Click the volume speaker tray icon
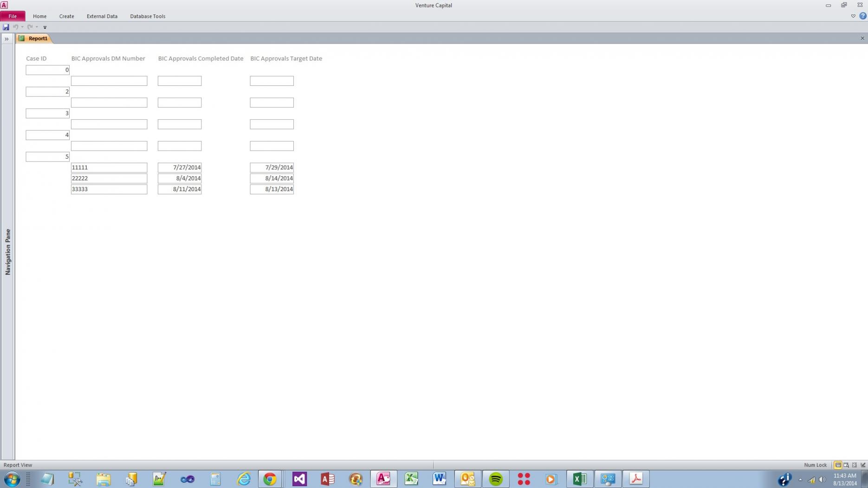The height and width of the screenshot is (488, 868). (x=822, y=480)
